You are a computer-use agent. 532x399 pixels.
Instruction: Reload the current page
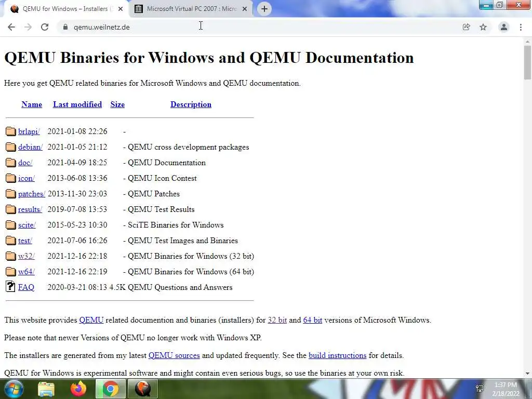(x=45, y=27)
